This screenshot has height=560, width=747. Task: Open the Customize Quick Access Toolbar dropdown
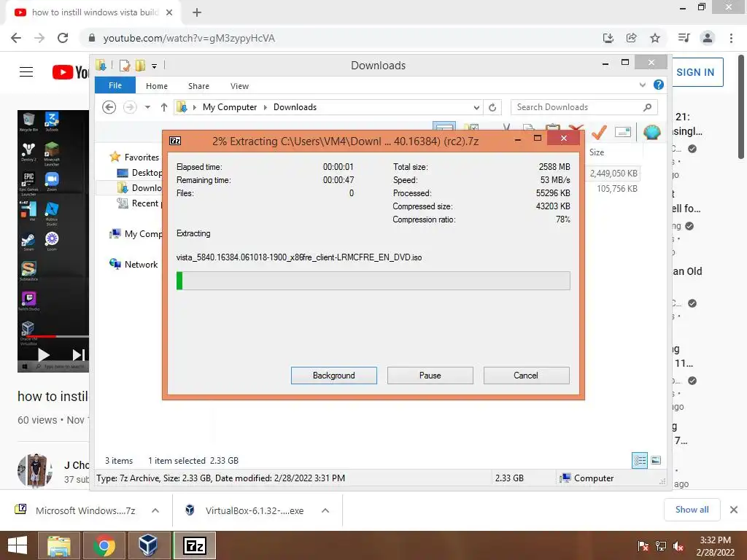coord(155,66)
